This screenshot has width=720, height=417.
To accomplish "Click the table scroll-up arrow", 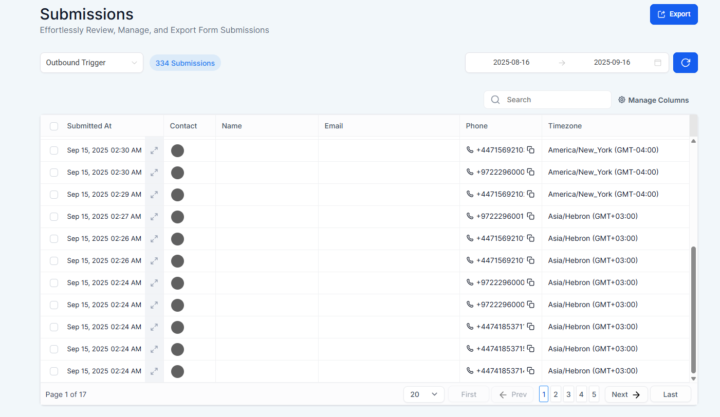I will 693,141.
